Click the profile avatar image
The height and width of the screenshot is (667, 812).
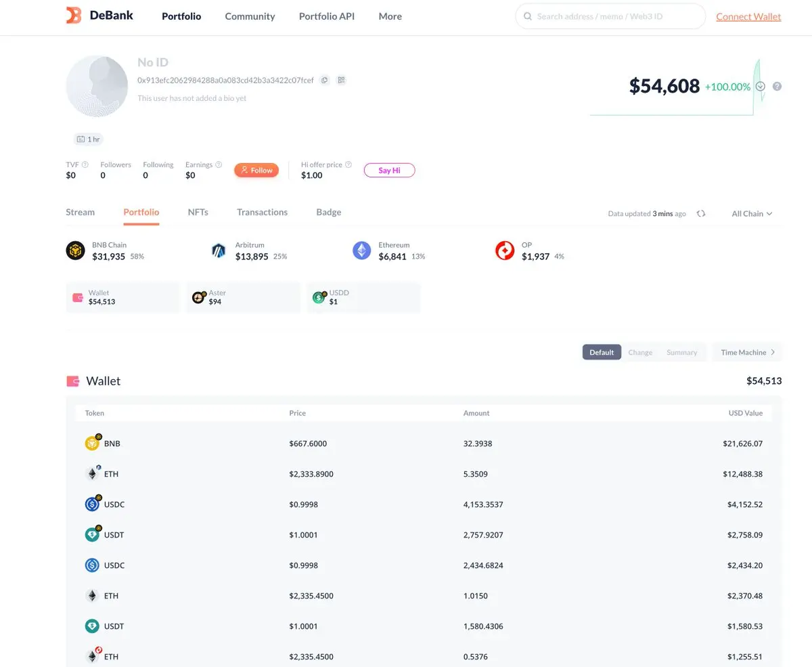click(x=97, y=86)
